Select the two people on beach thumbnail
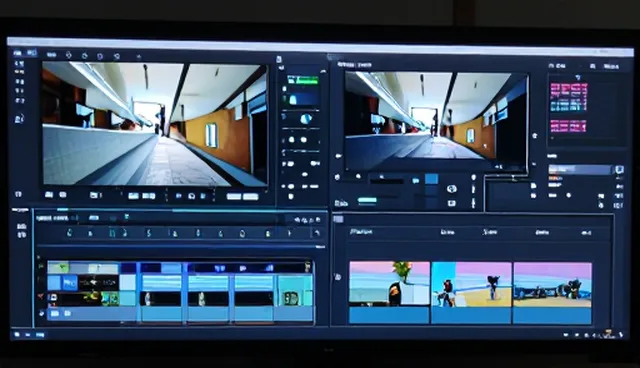 pos(471,284)
